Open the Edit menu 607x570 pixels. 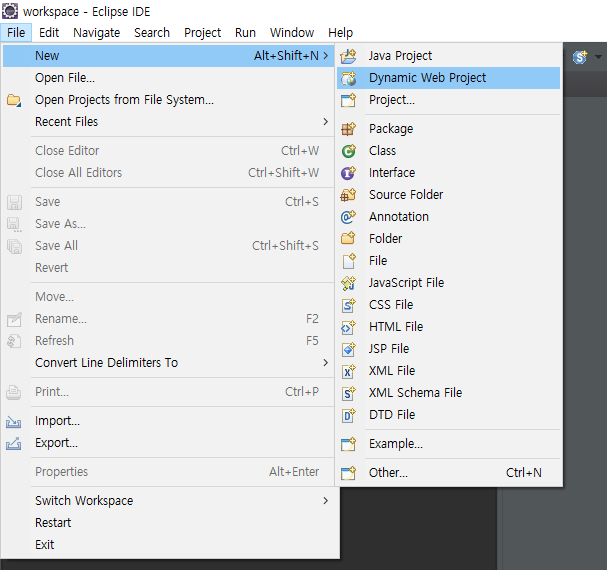click(49, 33)
